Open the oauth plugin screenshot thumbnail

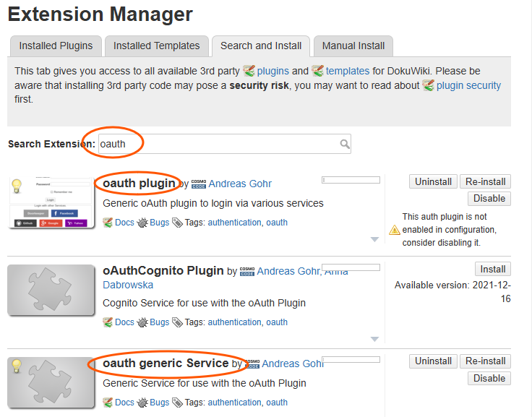51,202
